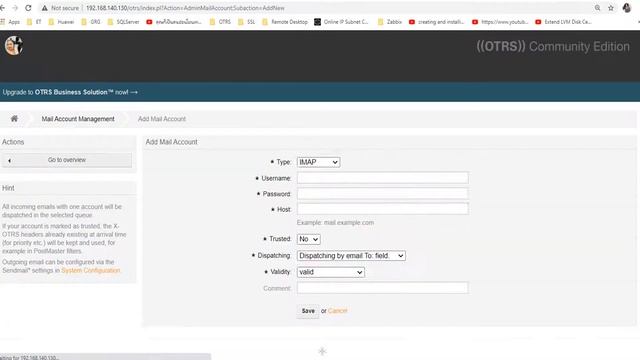The width and height of the screenshot is (640, 360).
Task: Open the Dispatching dropdown
Action: (x=351, y=256)
